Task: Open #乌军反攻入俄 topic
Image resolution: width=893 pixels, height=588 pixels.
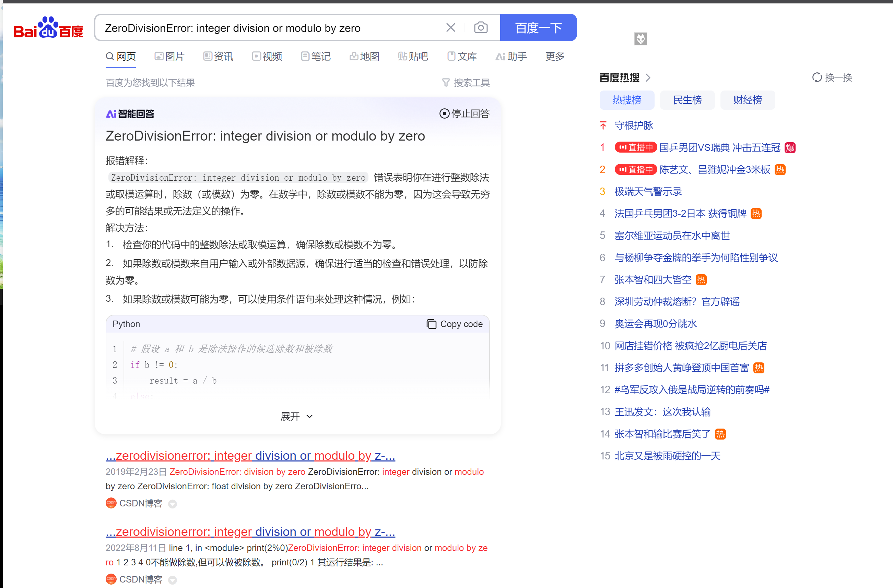Action: click(x=692, y=389)
